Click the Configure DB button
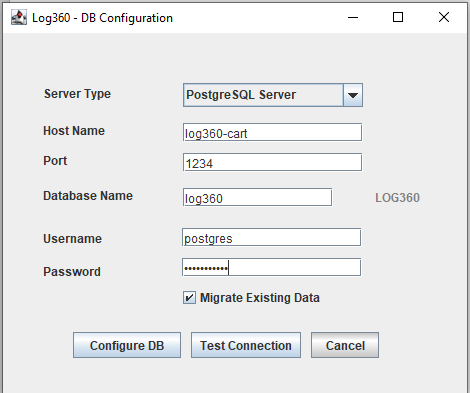The height and width of the screenshot is (393, 470). tap(127, 345)
